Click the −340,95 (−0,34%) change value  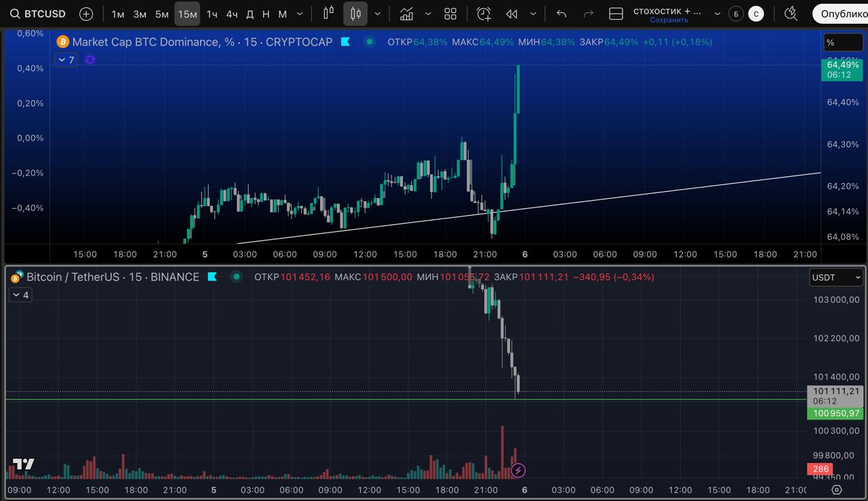(614, 277)
